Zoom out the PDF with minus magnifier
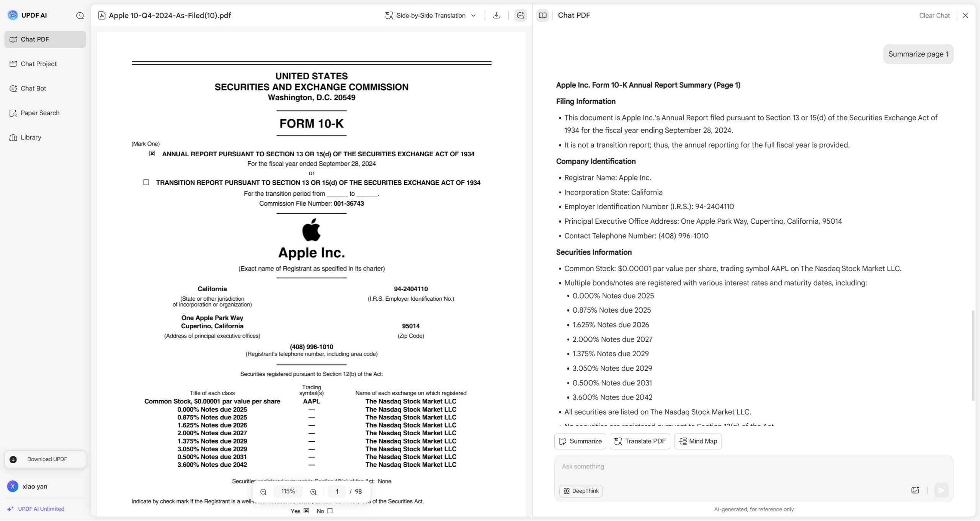 263,492
